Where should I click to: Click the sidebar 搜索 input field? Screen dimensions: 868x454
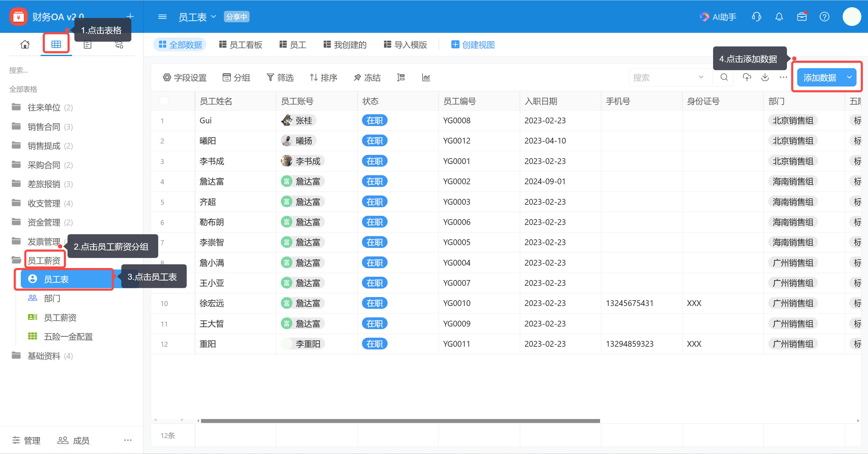coord(71,70)
